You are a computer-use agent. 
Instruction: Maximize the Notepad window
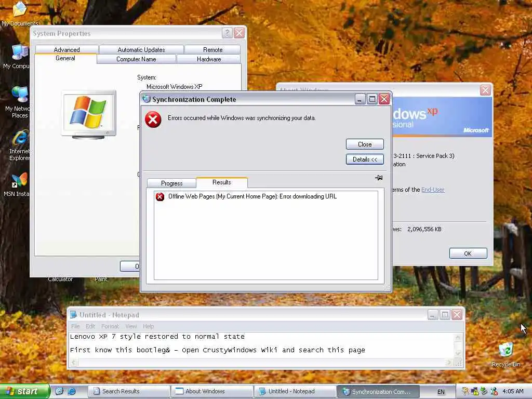445,315
